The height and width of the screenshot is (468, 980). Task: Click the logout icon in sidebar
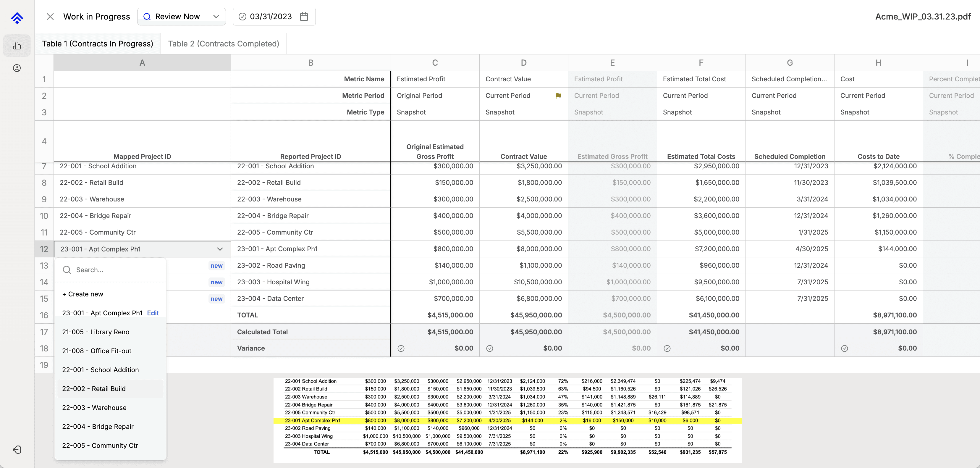click(17, 450)
